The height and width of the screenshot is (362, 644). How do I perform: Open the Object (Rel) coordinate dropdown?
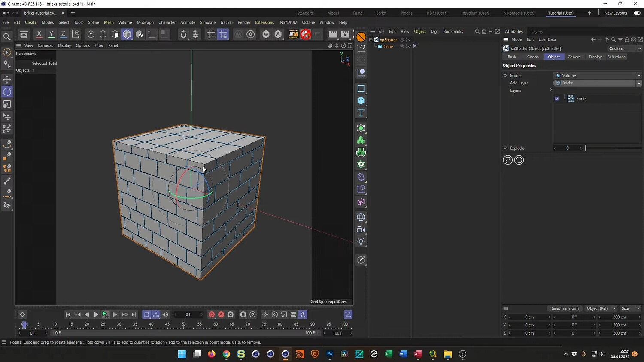601,308
